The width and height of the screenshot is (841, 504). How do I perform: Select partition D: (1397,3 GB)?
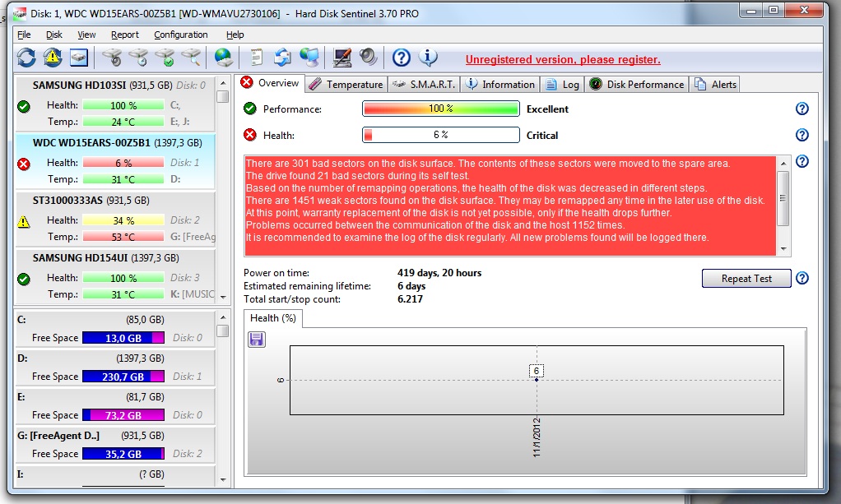[x=115, y=368]
